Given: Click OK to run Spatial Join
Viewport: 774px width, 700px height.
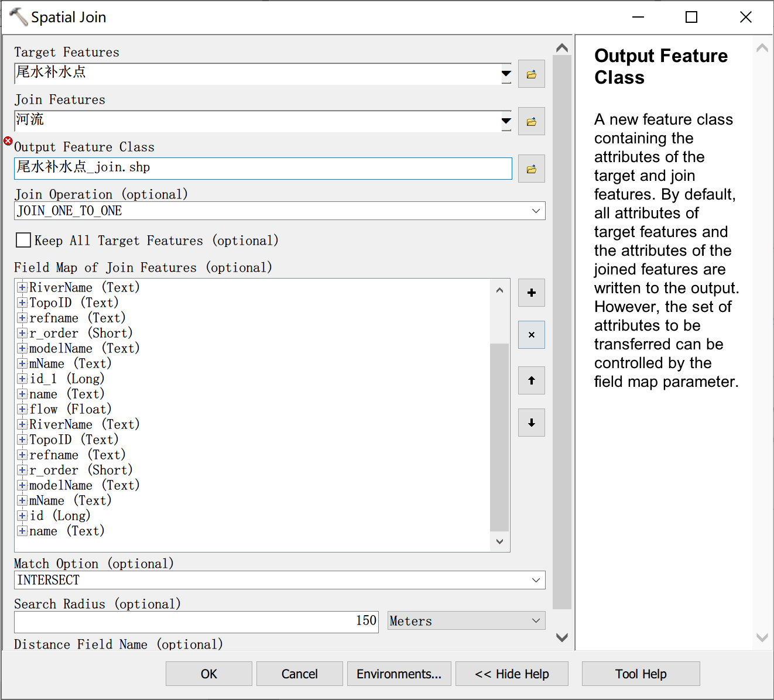Looking at the screenshot, I should click(x=209, y=674).
